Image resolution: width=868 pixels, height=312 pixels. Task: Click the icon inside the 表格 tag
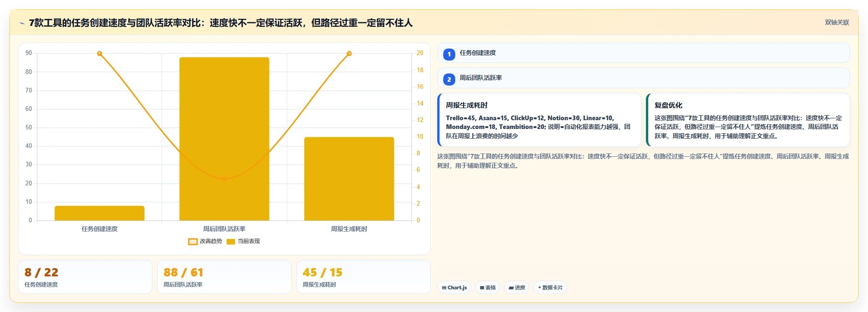tap(482, 288)
